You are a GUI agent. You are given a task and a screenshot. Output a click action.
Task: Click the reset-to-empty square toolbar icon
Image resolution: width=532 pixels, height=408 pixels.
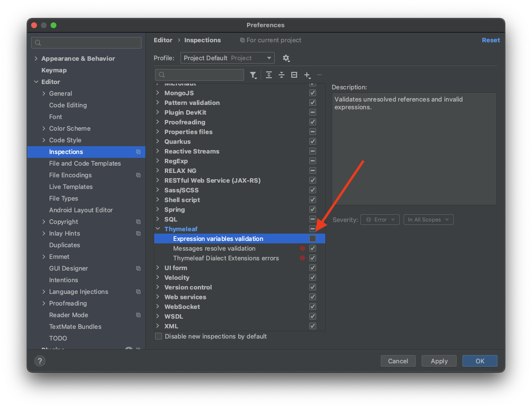(x=294, y=75)
